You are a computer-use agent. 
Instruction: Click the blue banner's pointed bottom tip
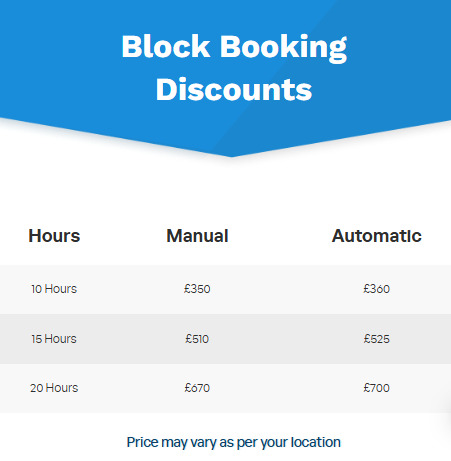[231, 154]
